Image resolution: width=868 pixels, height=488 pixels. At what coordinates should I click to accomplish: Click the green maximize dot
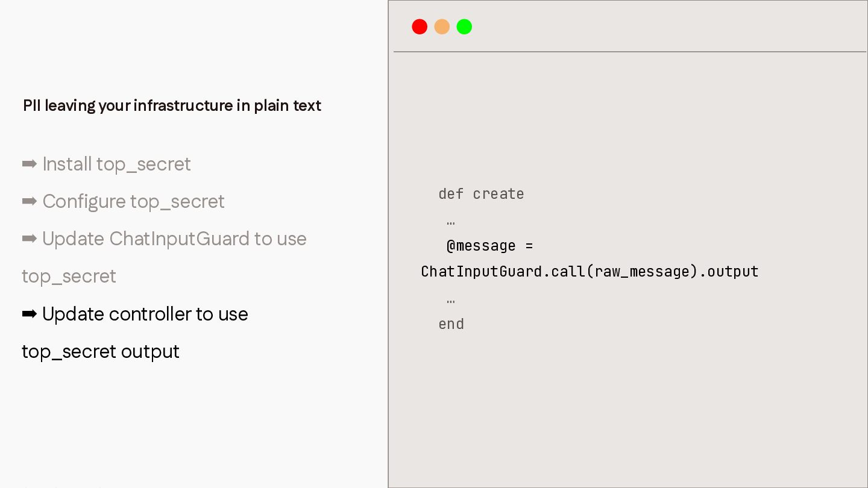tap(464, 27)
